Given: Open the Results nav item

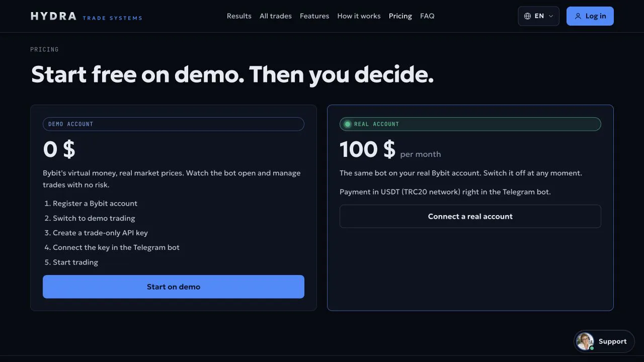Looking at the screenshot, I should pos(239,16).
